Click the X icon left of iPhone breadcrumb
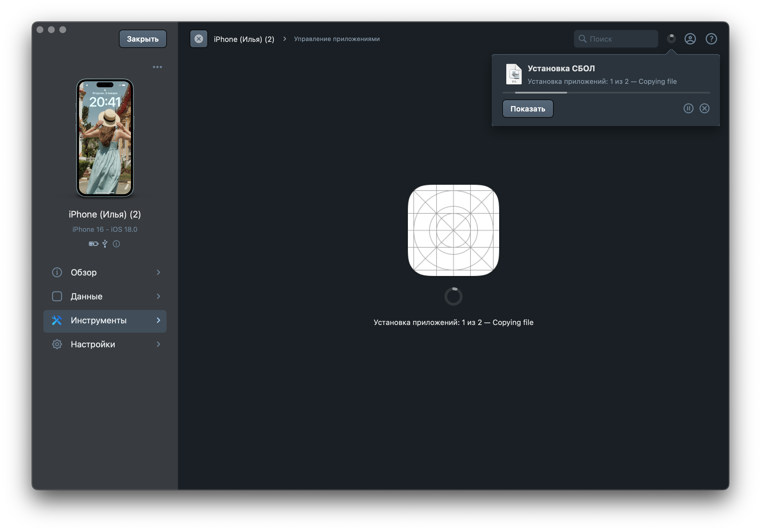The image size is (761, 532). (199, 39)
